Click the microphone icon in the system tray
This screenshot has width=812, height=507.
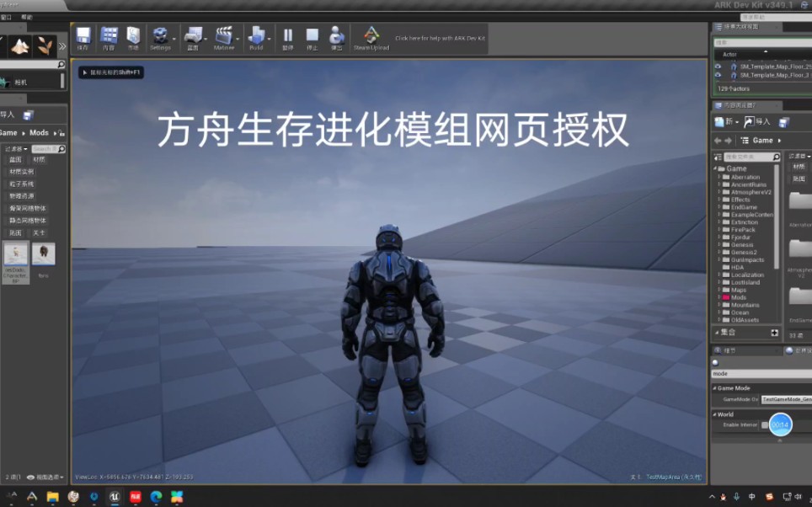(736, 497)
